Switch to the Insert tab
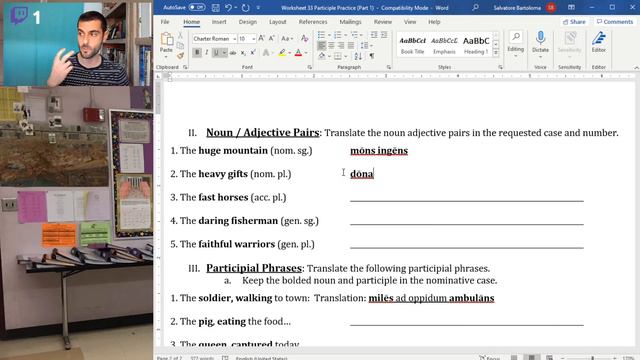Screen dimensions: 640x360 [x=219, y=22]
